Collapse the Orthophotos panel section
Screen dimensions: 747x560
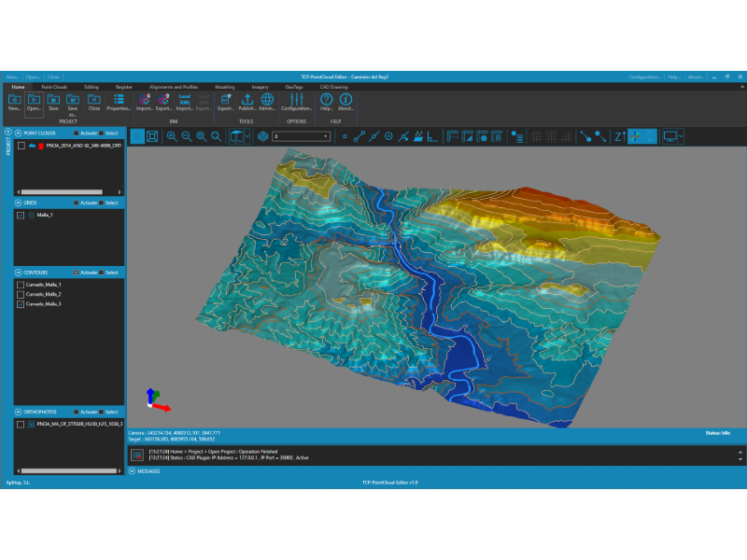pyautogui.click(x=18, y=412)
